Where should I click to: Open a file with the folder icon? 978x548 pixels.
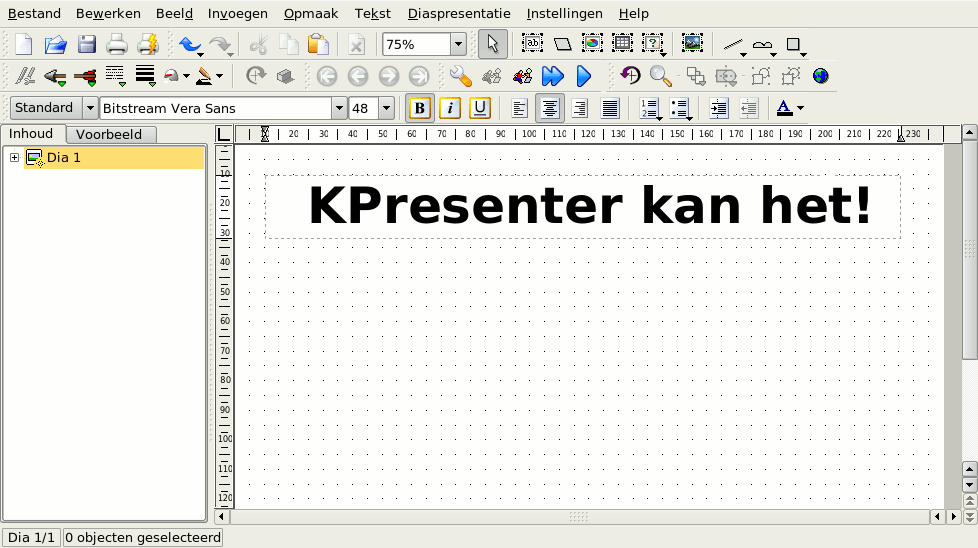coord(55,44)
